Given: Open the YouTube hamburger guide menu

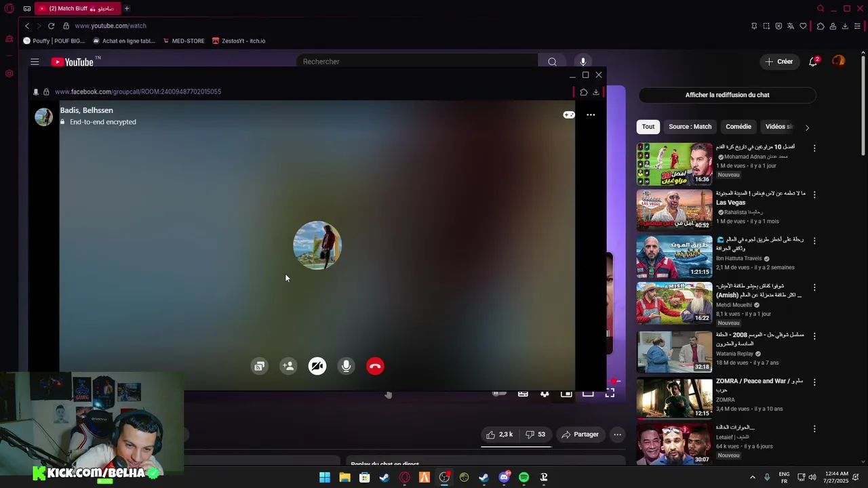Looking at the screenshot, I should pos(35,62).
